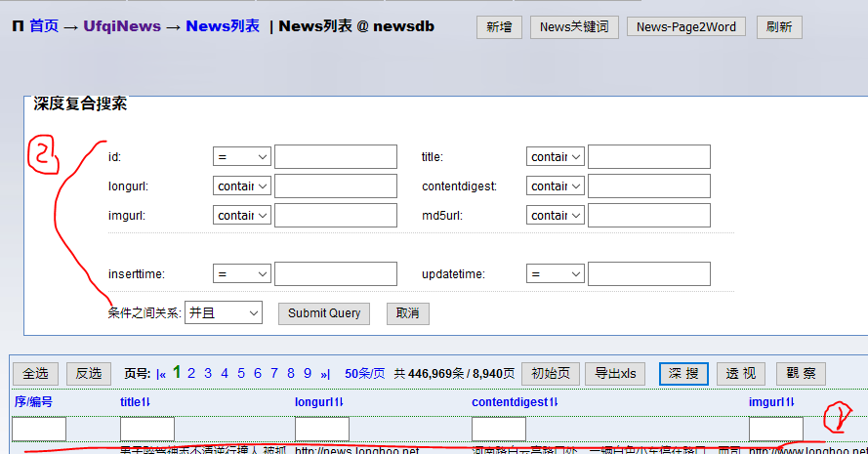Screen dimensions: 868x454
Task: Open the 条件之间关系 并且 dropdown
Action: click(x=224, y=313)
